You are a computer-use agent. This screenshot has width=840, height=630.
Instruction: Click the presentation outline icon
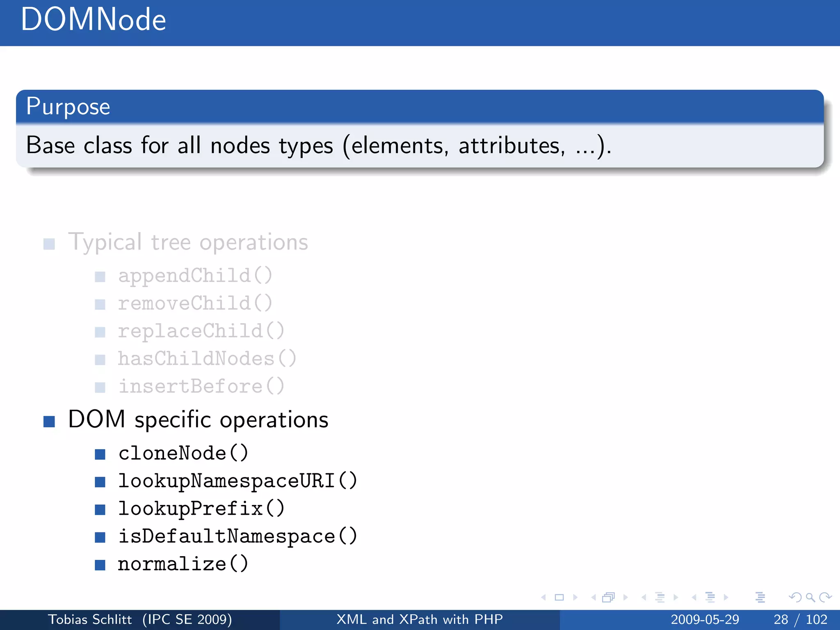pyautogui.click(x=760, y=598)
